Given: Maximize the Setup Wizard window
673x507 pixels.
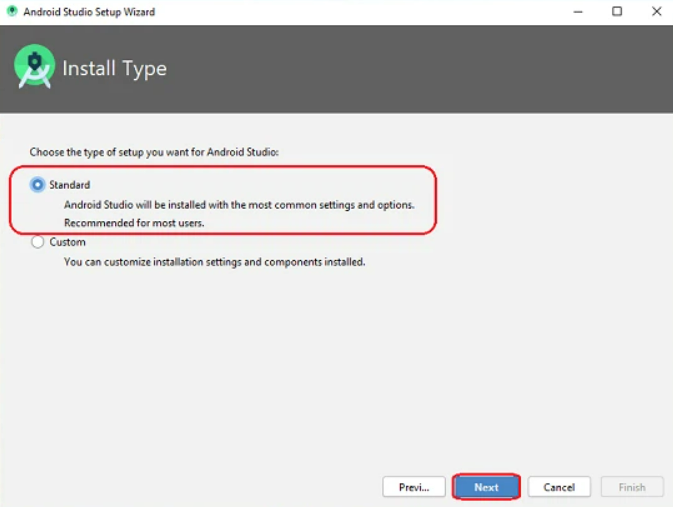Looking at the screenshot, I should pos(617,12).
